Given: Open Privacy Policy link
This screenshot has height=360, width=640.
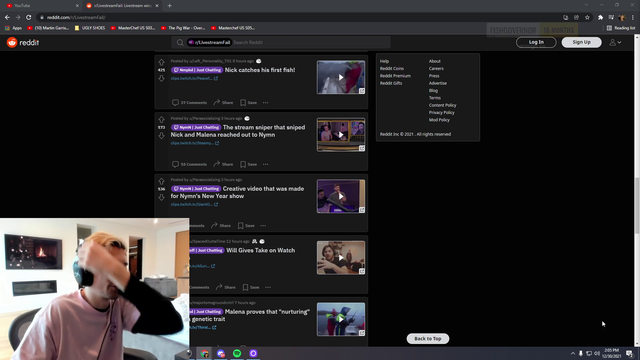Looking at the screenshot, I should (441, 113).
